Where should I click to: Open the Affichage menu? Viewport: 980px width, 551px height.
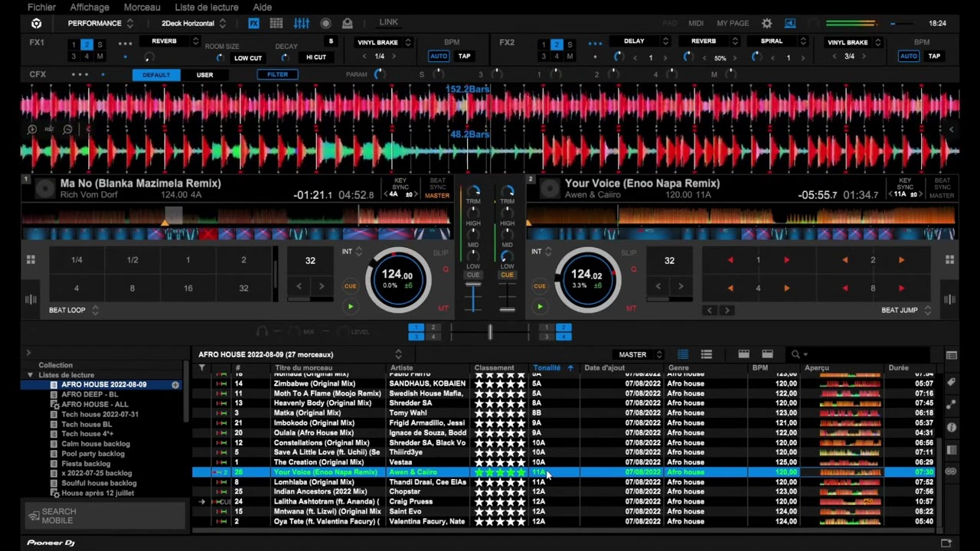pos(90,7)
